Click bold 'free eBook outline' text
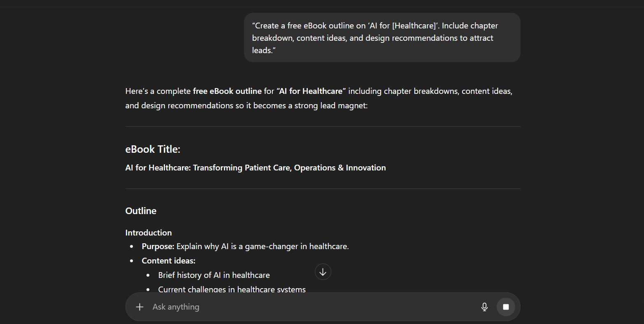Image resolution: width=644 pixels, height=324 pixels. 227,91
